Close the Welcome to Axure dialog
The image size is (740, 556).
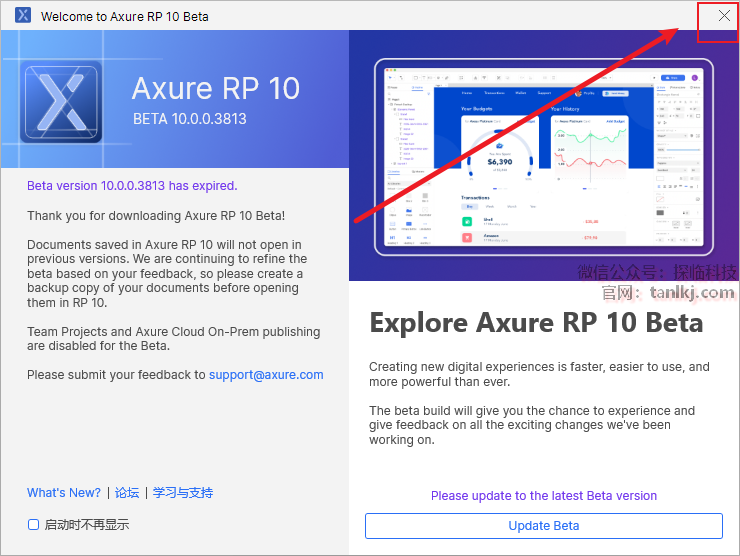pyautogui.click(x=724, y=16)
